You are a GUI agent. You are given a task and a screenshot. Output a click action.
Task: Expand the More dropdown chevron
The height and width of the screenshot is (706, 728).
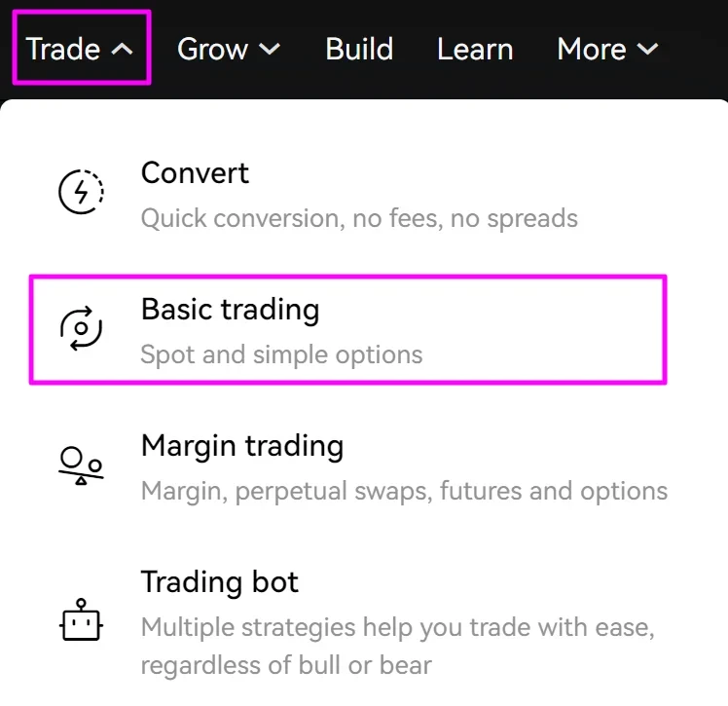click(647, 49)
